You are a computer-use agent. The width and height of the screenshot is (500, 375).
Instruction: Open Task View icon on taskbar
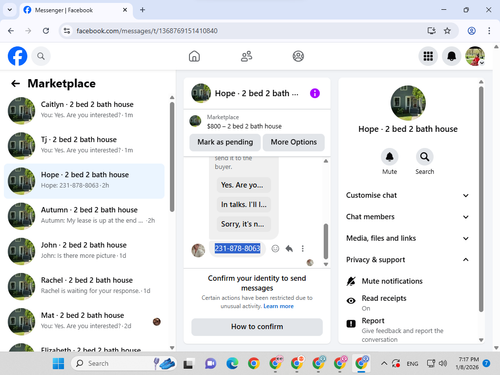click(x=188, y=363)
